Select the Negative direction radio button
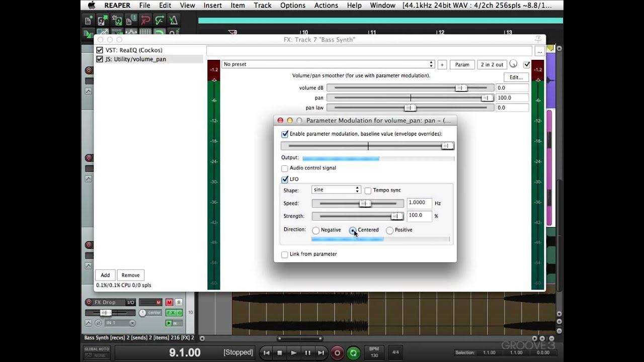The height and width of the screenshot is (362, 644). click(x=315, y=230)
